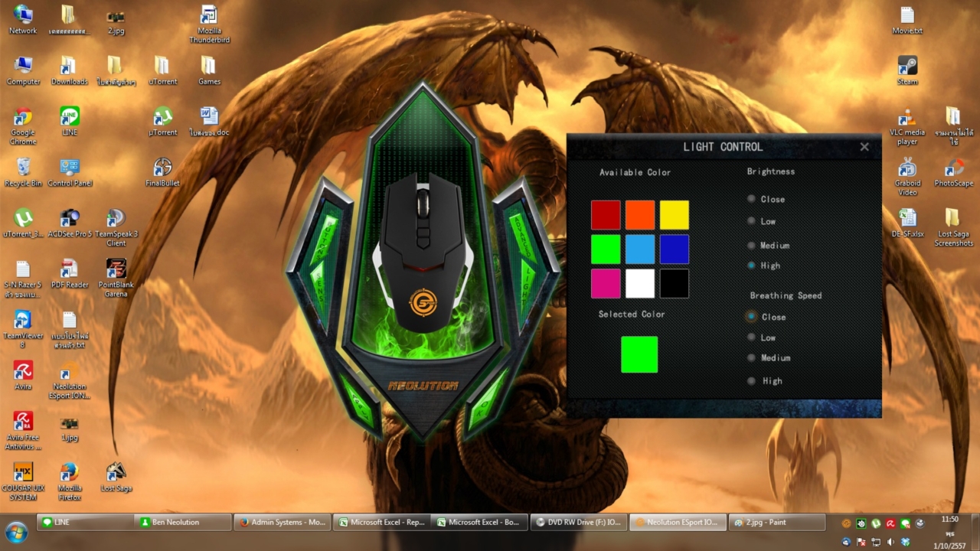Select the Games folder on the desktop
The width and height of the screenshot is (980, 551).
click(x=209, y=70)
